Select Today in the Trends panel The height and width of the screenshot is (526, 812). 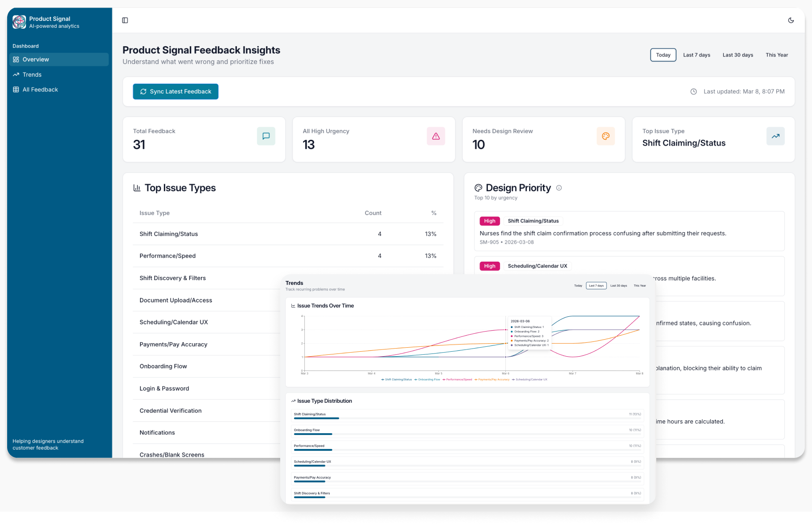point(578,286)
